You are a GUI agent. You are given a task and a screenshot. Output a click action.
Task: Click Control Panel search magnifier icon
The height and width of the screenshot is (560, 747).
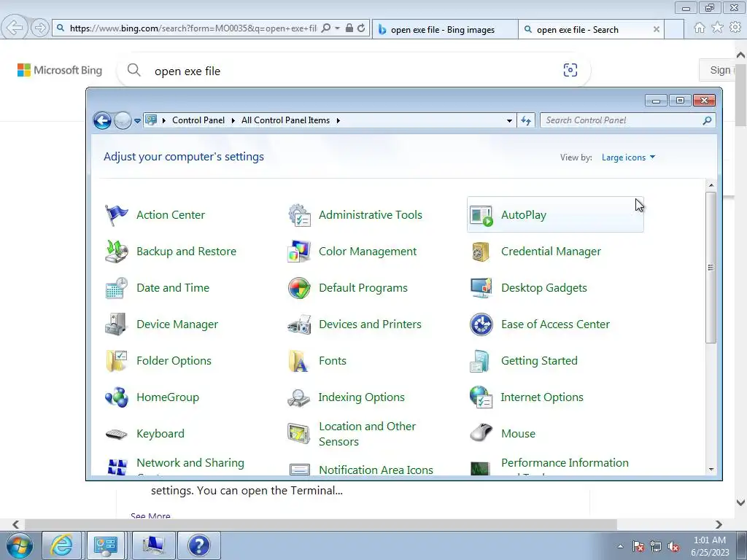707,120
